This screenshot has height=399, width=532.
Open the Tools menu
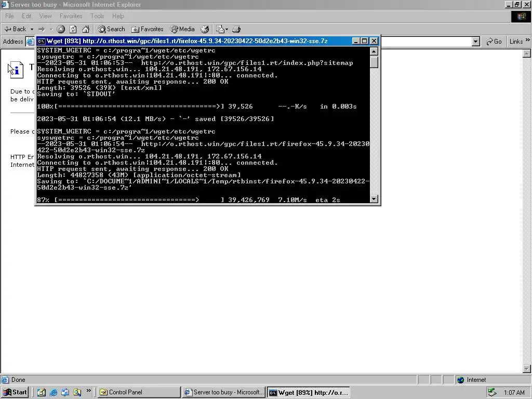(x=97, y=16)
